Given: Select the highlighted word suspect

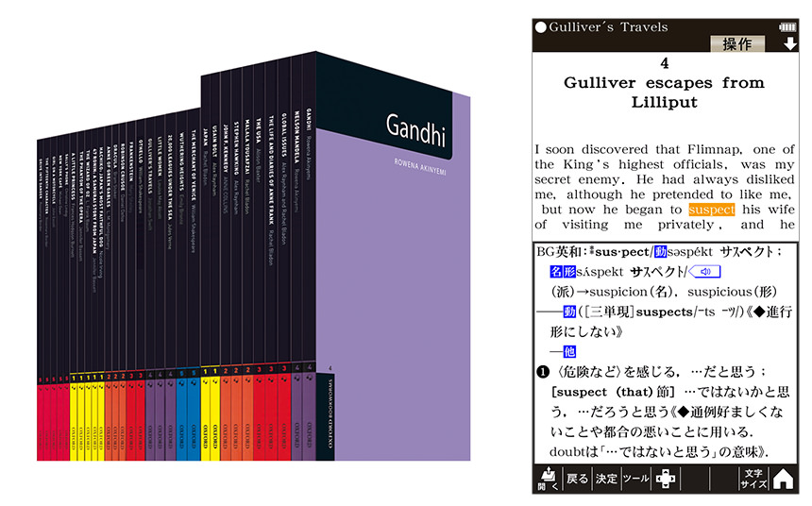Looking at the screenshot, I should tap(712, 210).
